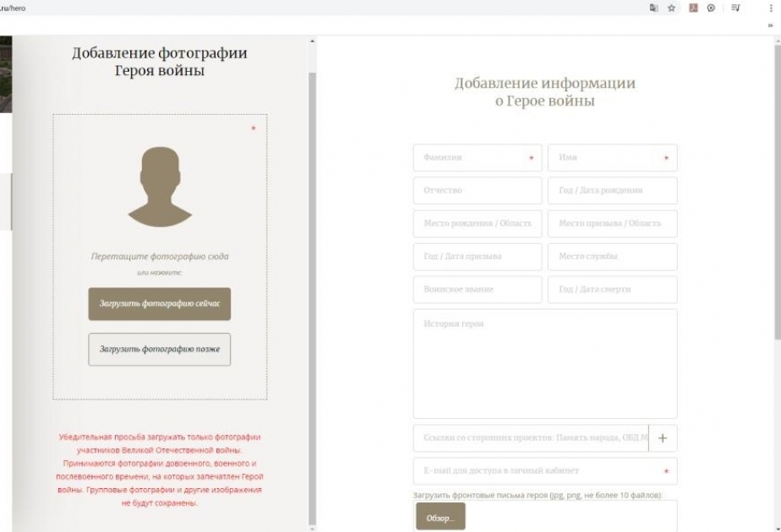This screenshot has height=532, width=781.
Task: Click the translate page icon in address bar
Action: pyautogui.click(x=653, y=8)
